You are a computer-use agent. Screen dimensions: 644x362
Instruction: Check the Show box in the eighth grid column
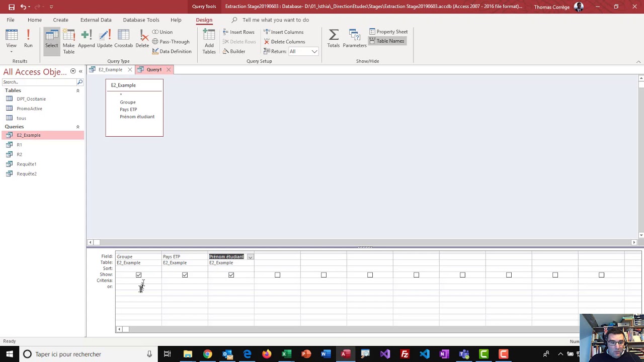coord(462,275)
